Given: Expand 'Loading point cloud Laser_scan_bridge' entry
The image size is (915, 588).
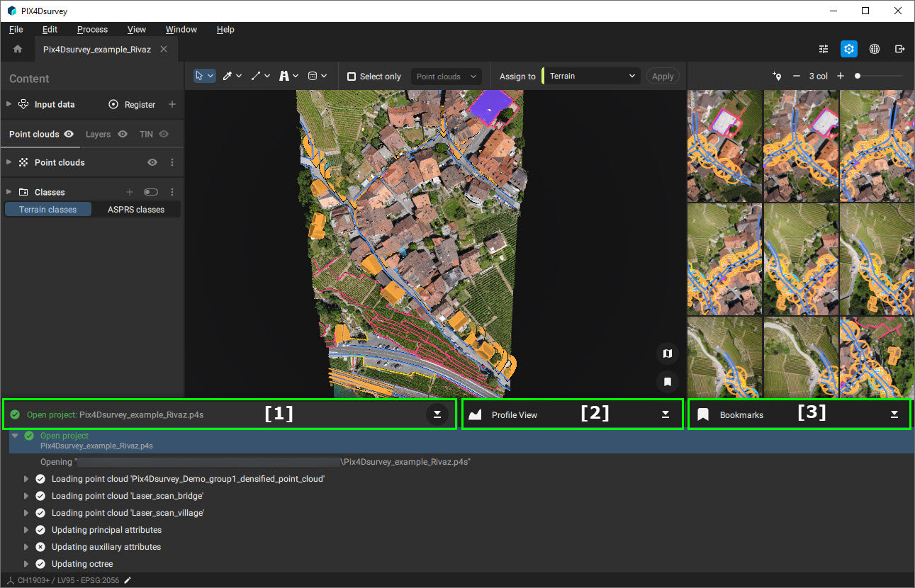Looking at the screenshot, I should (27, 496).
